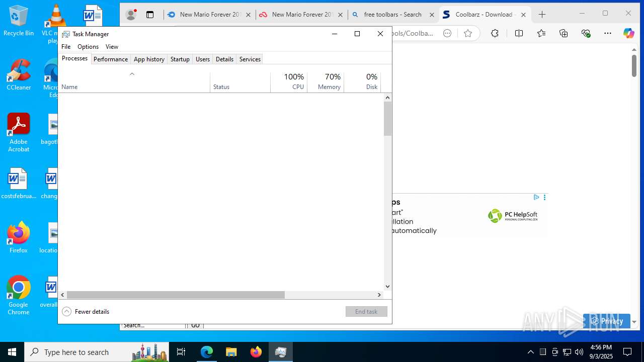Switch to the App history tab
This screenshot has height=362, width=644.
point(149,59)
